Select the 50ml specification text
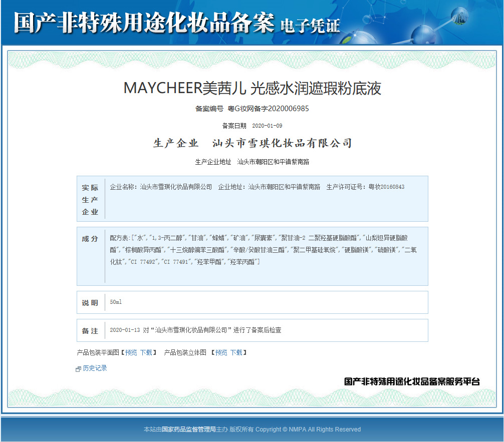 click(116, 302)
